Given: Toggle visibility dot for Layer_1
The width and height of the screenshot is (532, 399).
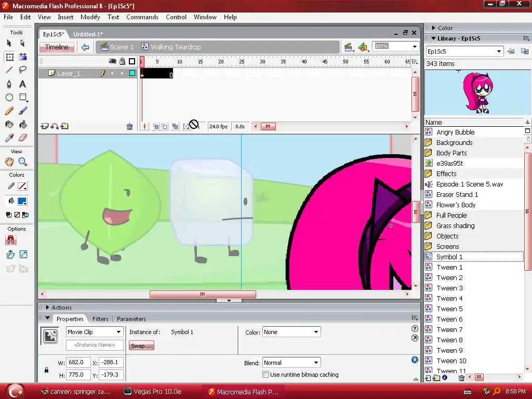Looking at the screenshot, I should click(x=112, y=73).
